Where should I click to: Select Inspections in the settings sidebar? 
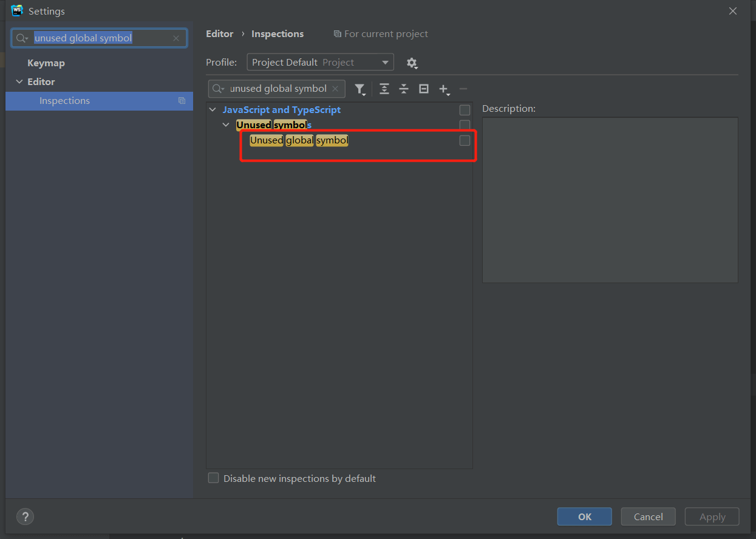click(64, 101)
